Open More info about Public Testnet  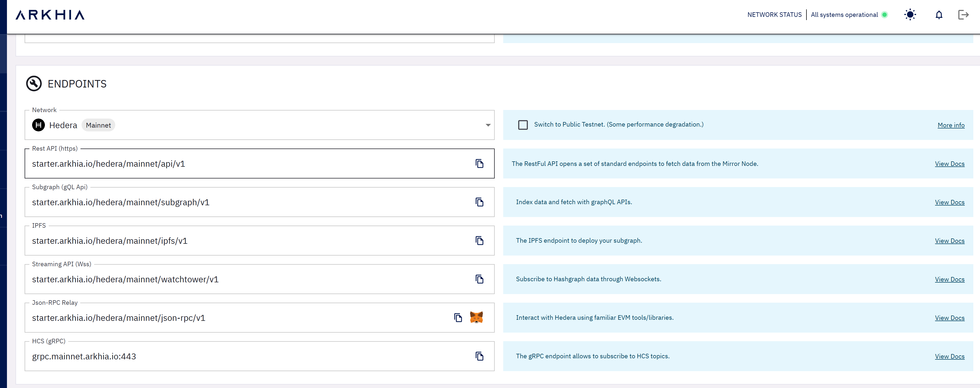951,125
